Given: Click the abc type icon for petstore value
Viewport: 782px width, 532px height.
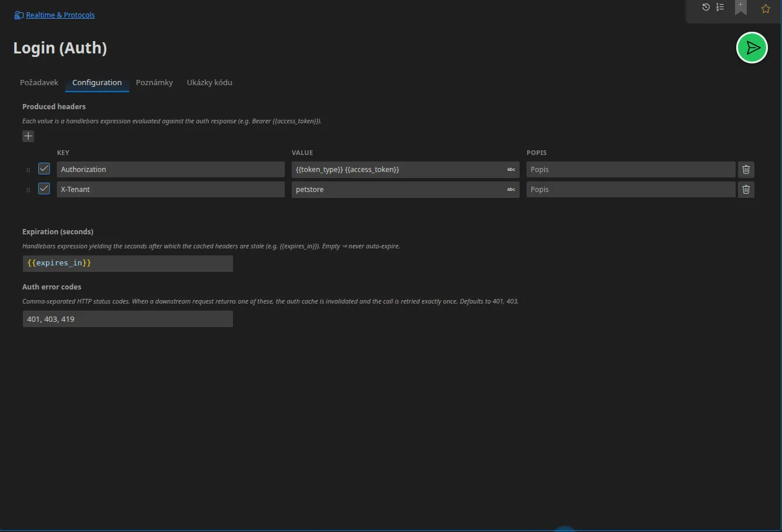Looking at the screenshot, I should [x=511, y=190].
